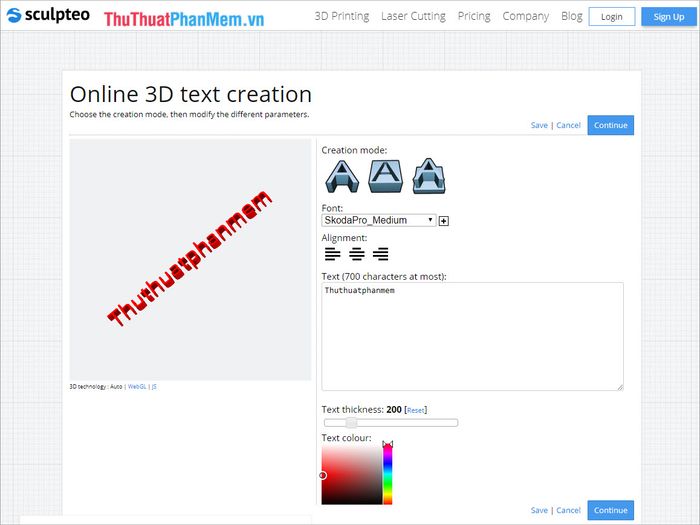Click the text thickness slider handle
The height and width of the screenshot is (525, 700).
tap(351, 423)
